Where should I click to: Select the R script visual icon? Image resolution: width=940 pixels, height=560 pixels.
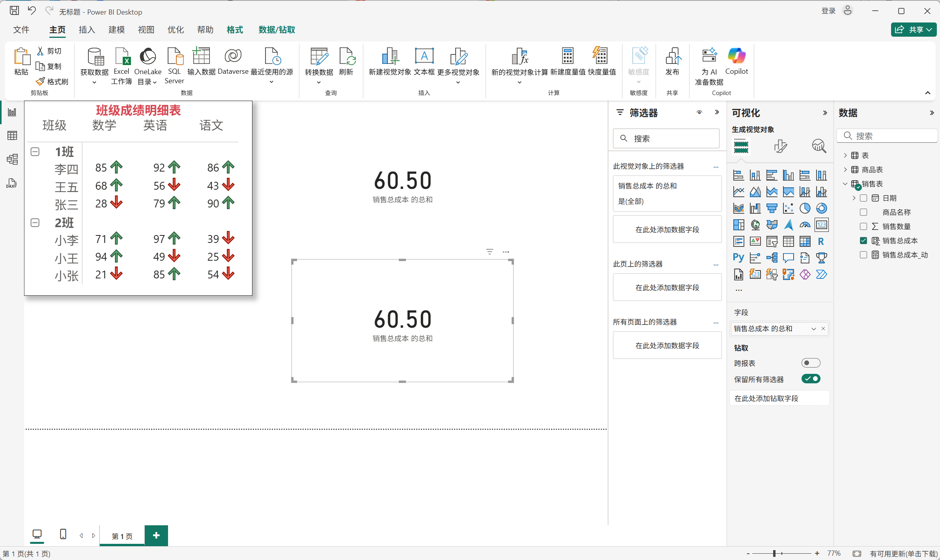[821, 241]
